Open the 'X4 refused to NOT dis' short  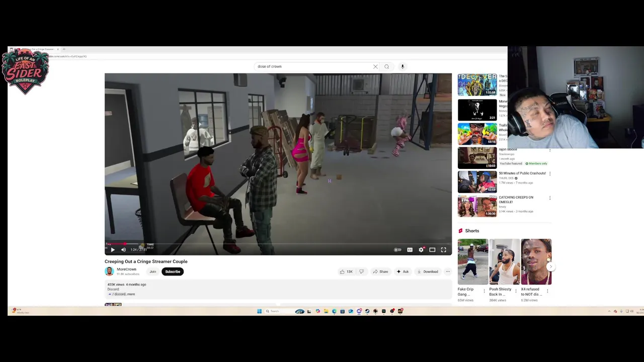(536, 262)
